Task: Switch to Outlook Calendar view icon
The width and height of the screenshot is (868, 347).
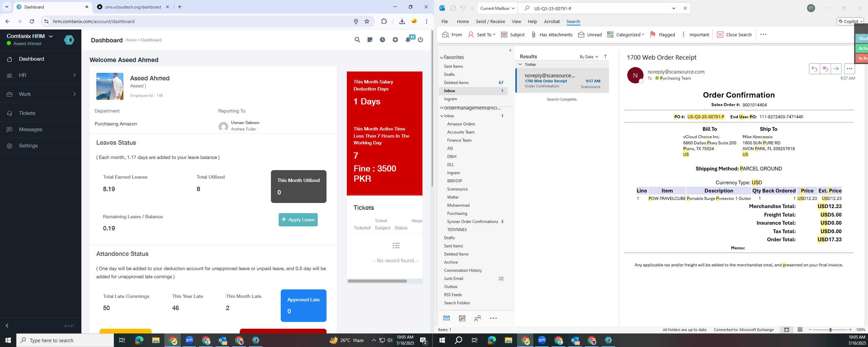Action: click(462, 318)
